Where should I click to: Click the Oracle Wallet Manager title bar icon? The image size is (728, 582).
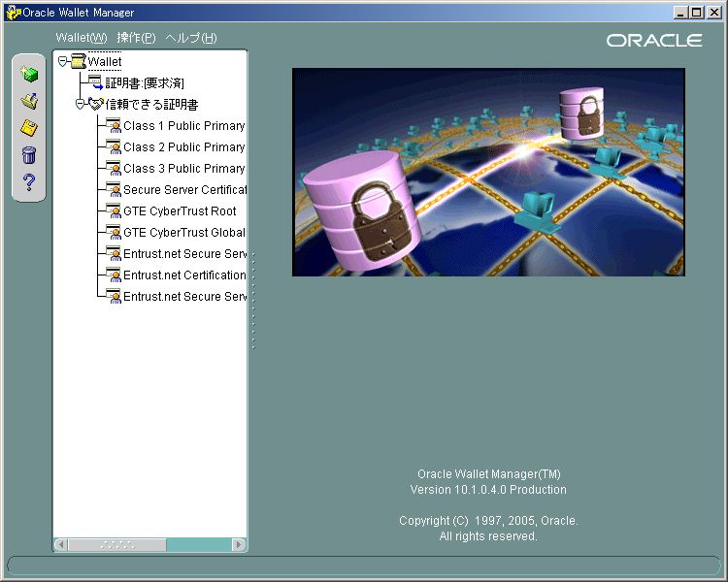pyautogui.click(x=13, y=12)
